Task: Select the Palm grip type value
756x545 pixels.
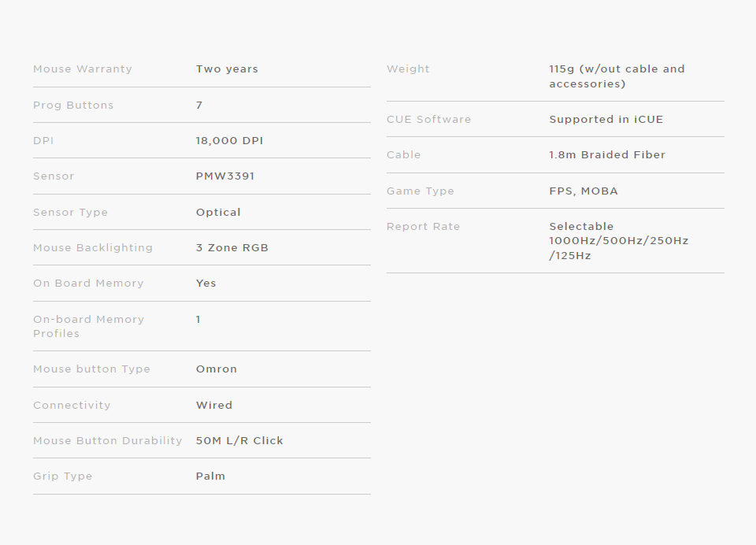Action: point(210,476)
